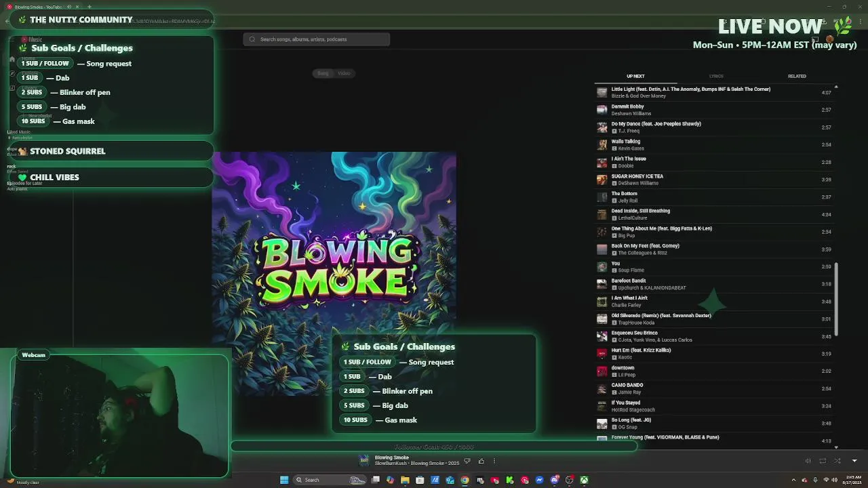Open Outlook from the taskbar
868x488 pixels.
[450, 480]
